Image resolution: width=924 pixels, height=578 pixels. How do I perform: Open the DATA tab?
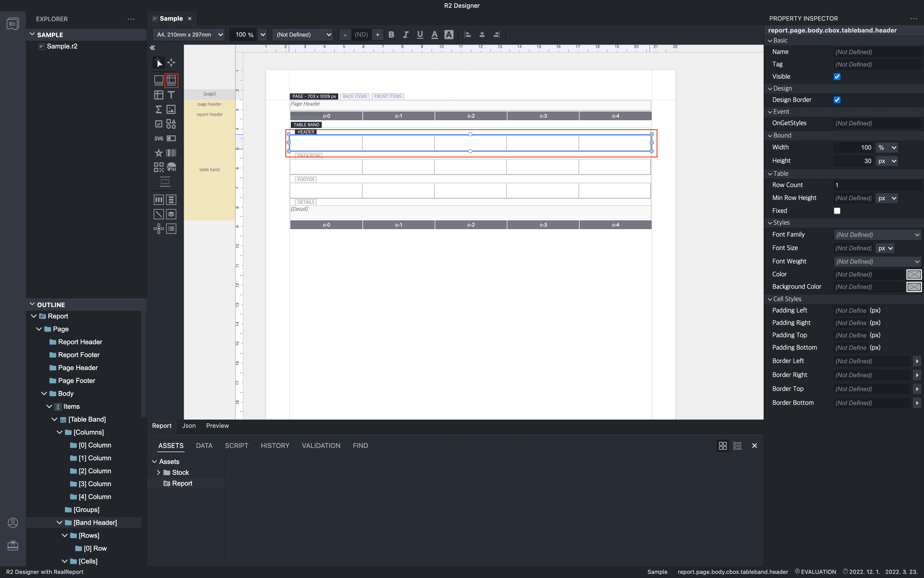coord(204,446)
